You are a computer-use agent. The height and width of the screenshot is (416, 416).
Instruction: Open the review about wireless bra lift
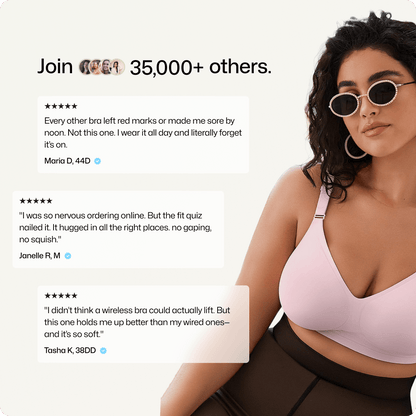(x=143, y=324)
